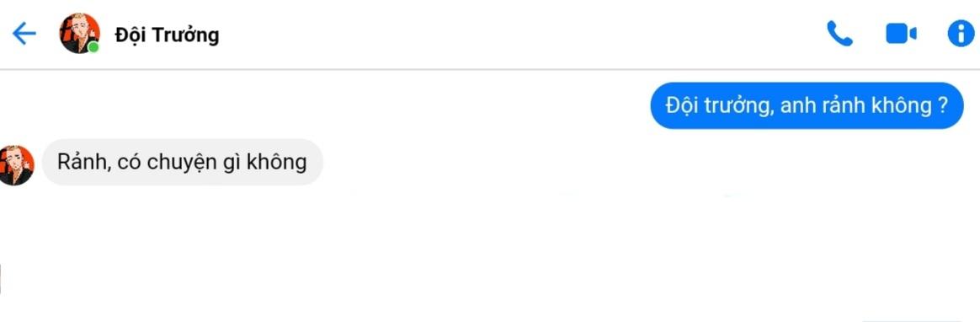This screenshot has width=980, height=322.
Task: Click the green online status dot
Action: click(93, 47)
